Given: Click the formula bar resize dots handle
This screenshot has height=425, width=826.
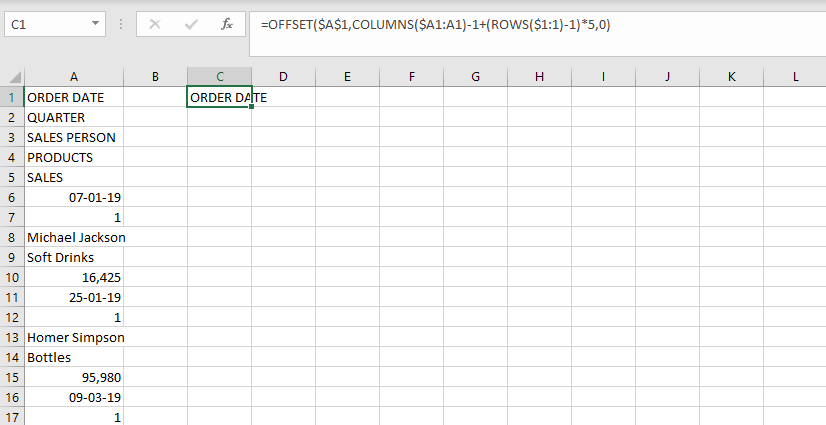Looking at the screenshot, I should 121,24.
